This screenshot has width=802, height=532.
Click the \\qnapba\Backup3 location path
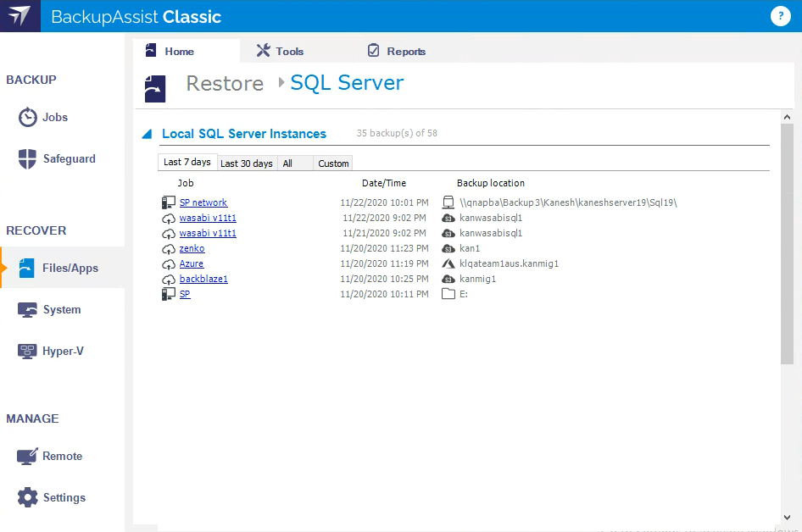(568, 202)
